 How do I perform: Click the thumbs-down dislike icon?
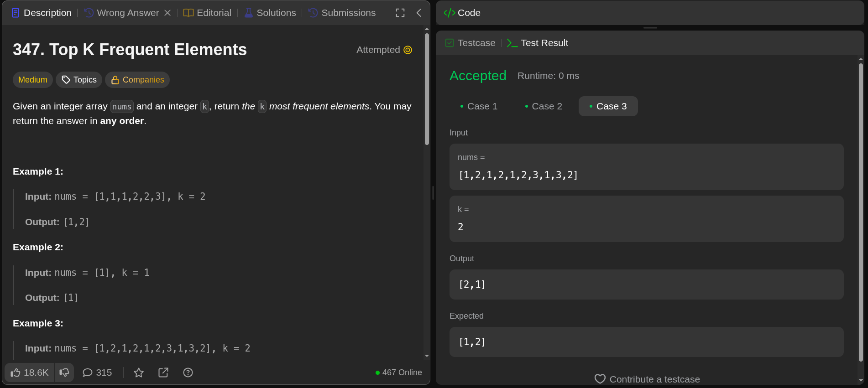pos(64,372)
